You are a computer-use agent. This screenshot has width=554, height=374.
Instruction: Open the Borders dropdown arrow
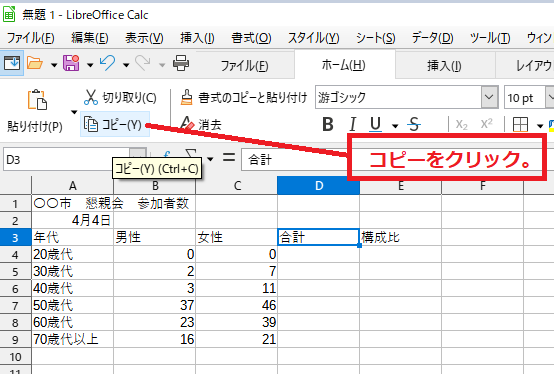[x=540, y=125]
